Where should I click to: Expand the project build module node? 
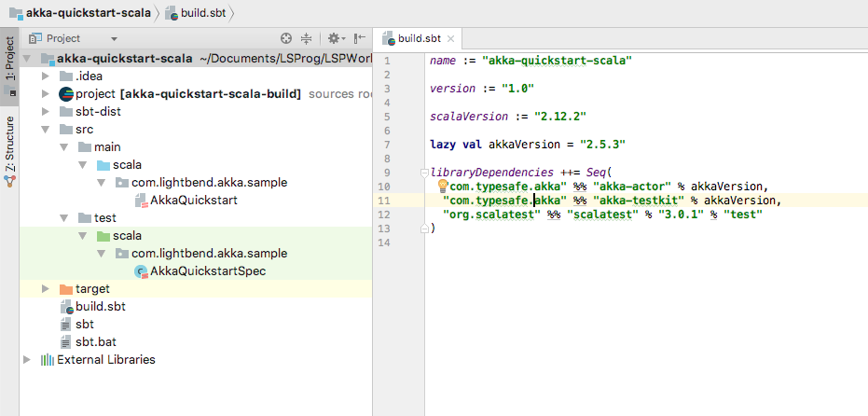pos(46,94)
